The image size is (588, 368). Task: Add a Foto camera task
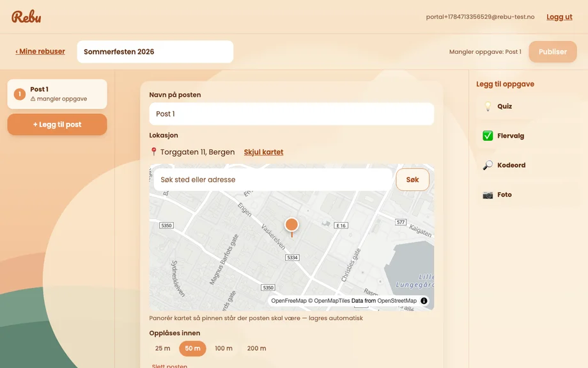tap(528, 195)
